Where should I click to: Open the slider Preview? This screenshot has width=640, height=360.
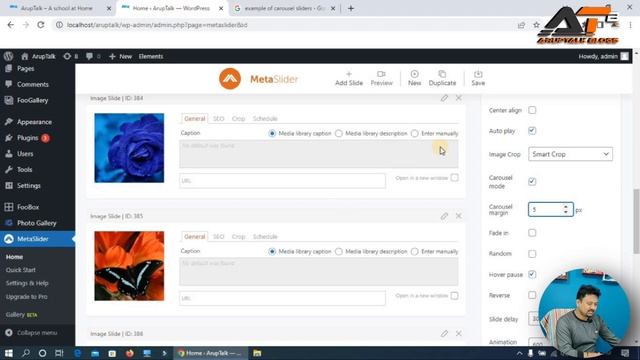coord(381,78)
